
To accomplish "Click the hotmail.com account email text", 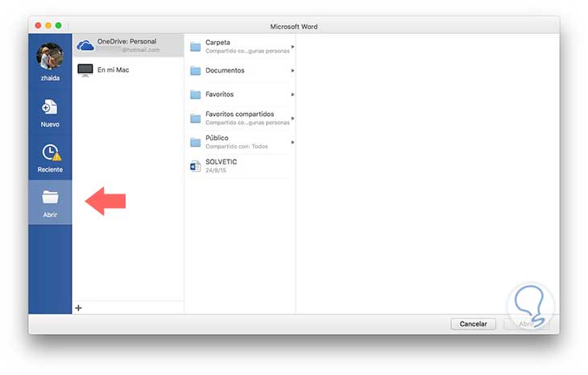I will [141, 50].
